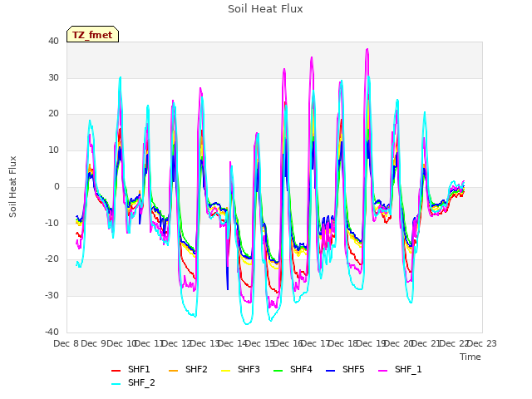Click the 40 y-axis tick label
532x399 pixels.
pyautogui.click(x=53, y=41)
